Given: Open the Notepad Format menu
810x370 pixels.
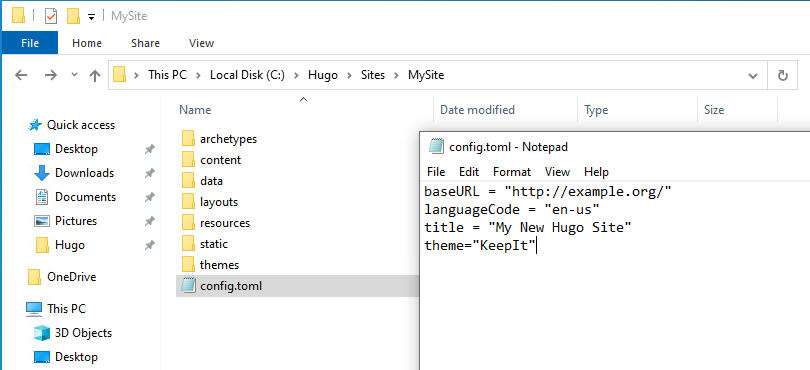Looking at the screenshot, I should pos(512,172).
